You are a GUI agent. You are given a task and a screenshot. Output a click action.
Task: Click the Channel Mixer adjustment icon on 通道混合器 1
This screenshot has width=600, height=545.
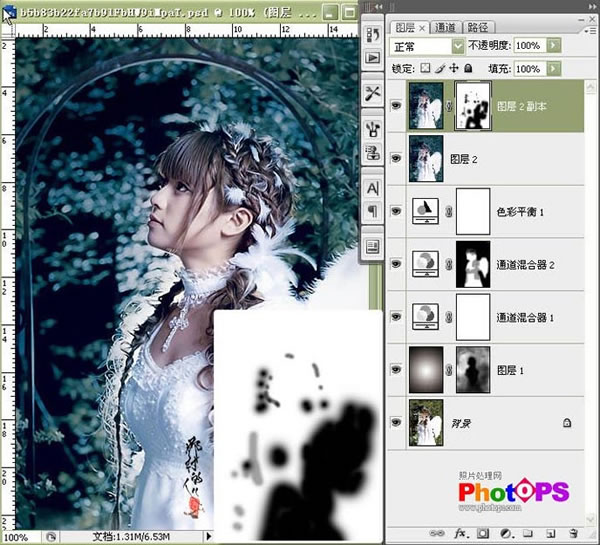click(x=425, y=317)
